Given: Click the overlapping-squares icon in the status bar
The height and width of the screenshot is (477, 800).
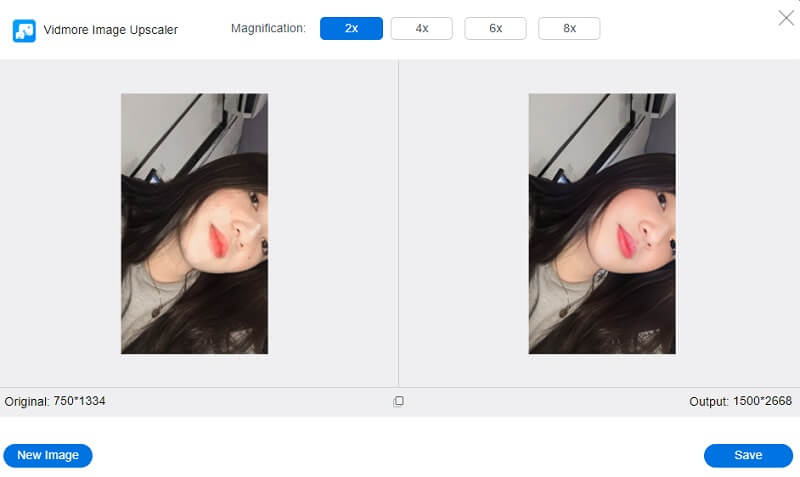Looking at the screenshot, I should [x=399, y=401].
